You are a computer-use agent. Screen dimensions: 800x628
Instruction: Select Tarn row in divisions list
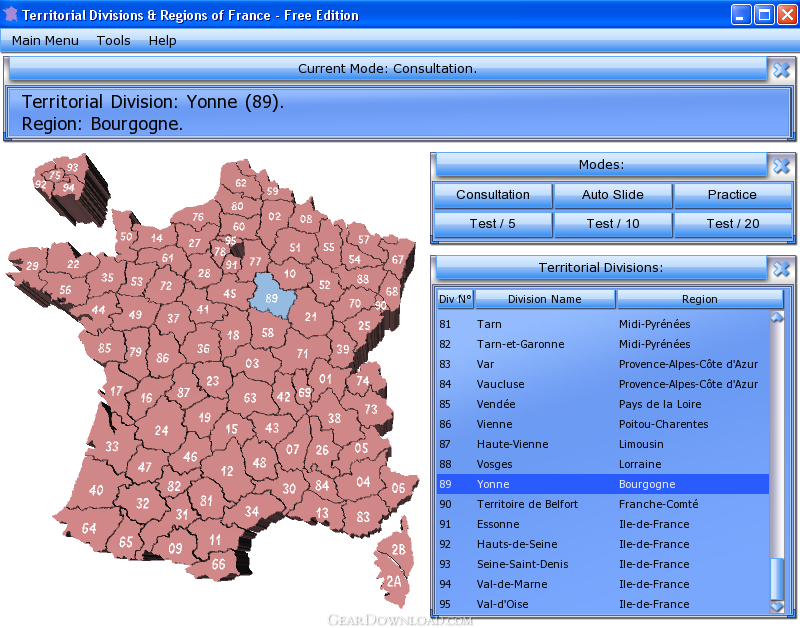pyautogui.click(x=603, y=324)
